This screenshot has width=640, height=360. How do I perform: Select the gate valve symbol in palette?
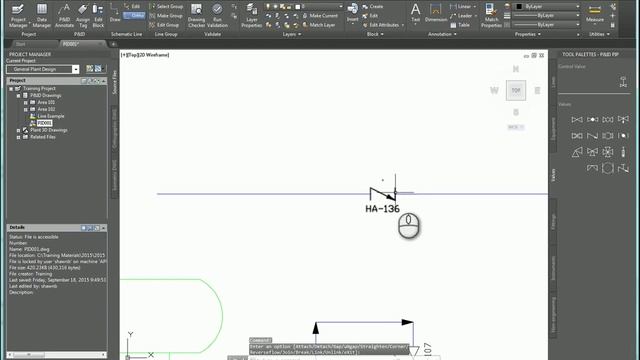coord(577,120)
